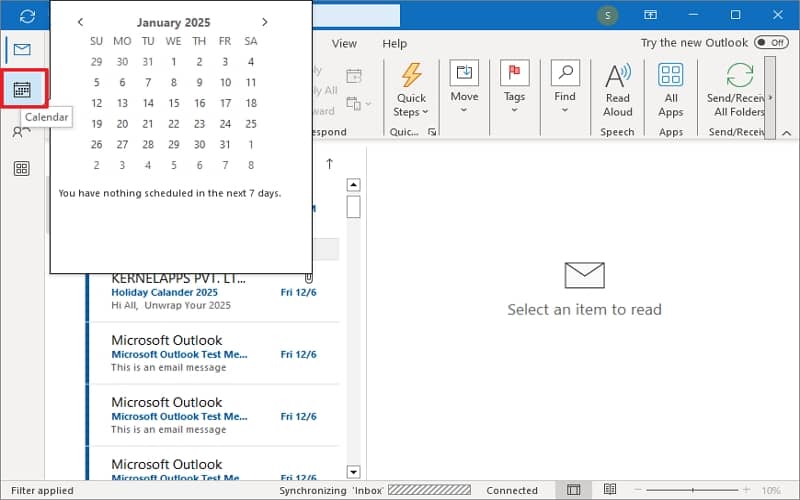Select January 31 in the calendar
Screen dimensions: 800x500
[x=225, y=144]
